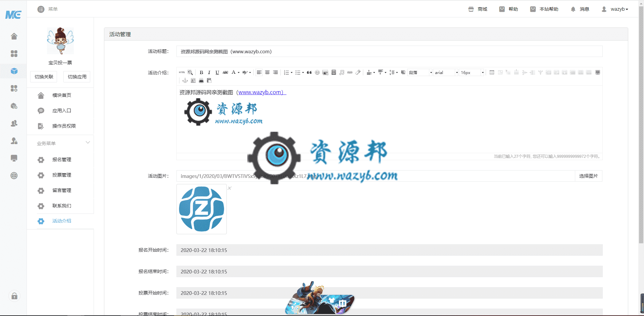Center-align text in editor
Screen dimensions: 644x316
point(267,72)
